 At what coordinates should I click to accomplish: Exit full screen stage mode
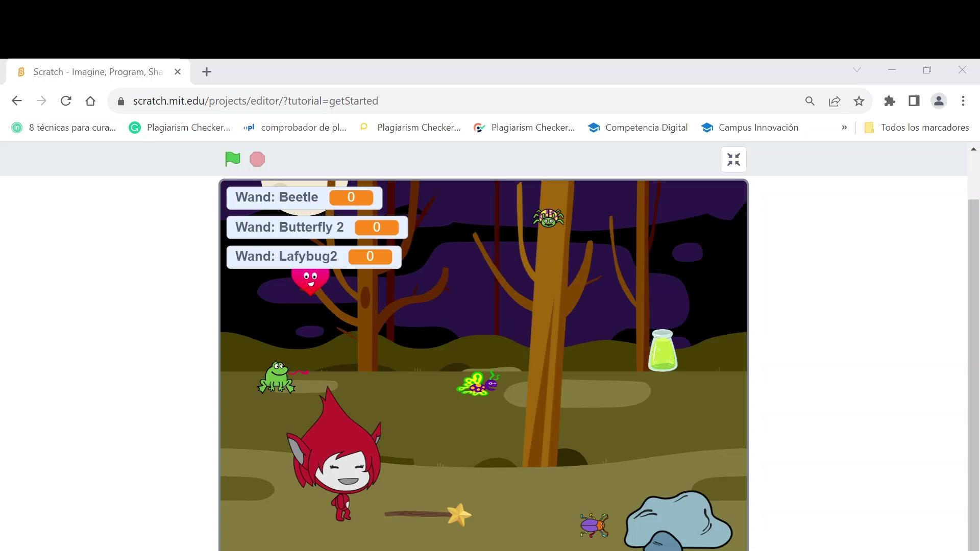[x=733, y=160]
